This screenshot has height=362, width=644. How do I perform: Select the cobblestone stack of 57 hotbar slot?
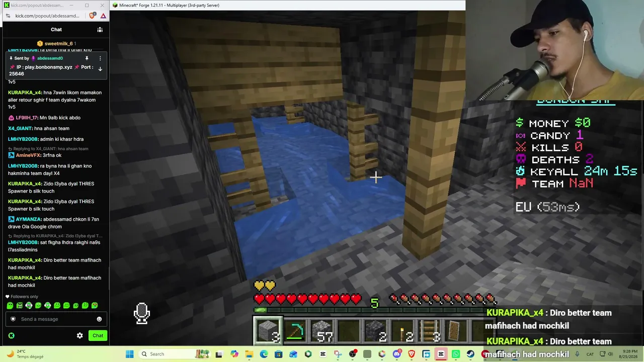322,331
